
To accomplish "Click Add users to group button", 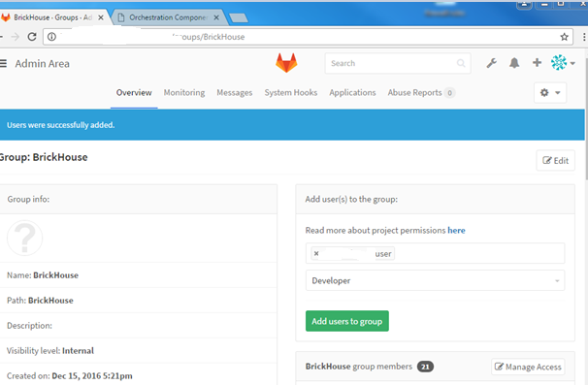I will click(346, 321).
